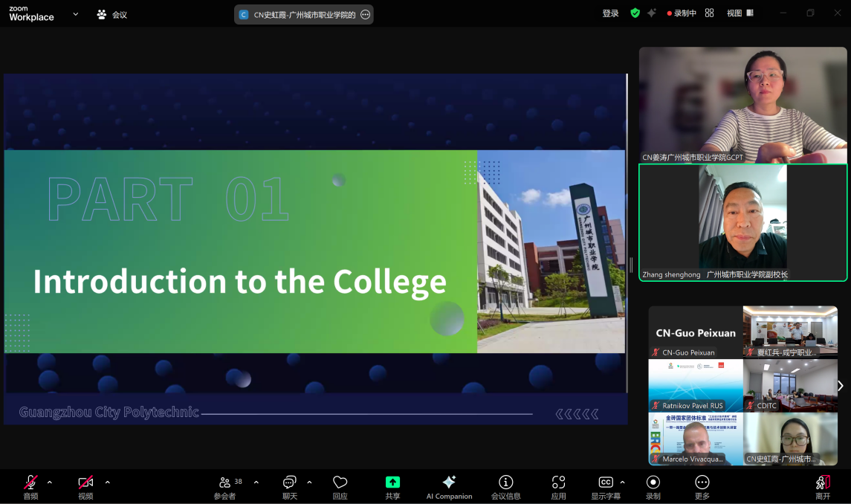Select the CDITC conference room tile
Image resolution: width=851 pixels, height=504 pixels.
pos(790,385)
